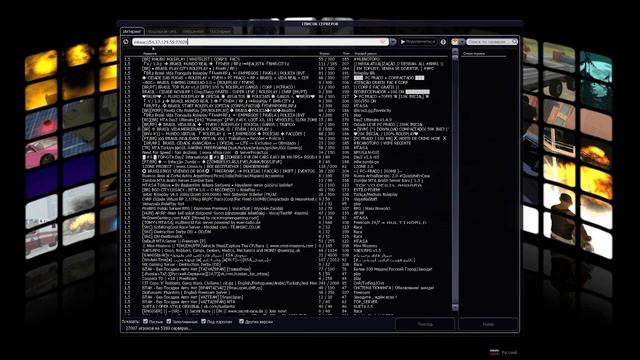The width and height of the screenshot is (640, 360).
Task: Click the refresh server list icon
Action: [x=126, y=42]
